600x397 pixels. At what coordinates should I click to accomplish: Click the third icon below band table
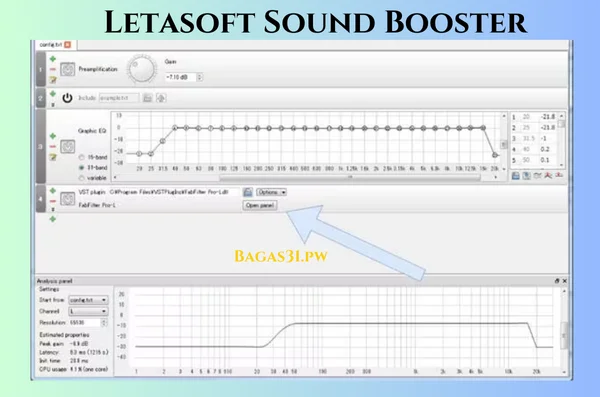538,176
